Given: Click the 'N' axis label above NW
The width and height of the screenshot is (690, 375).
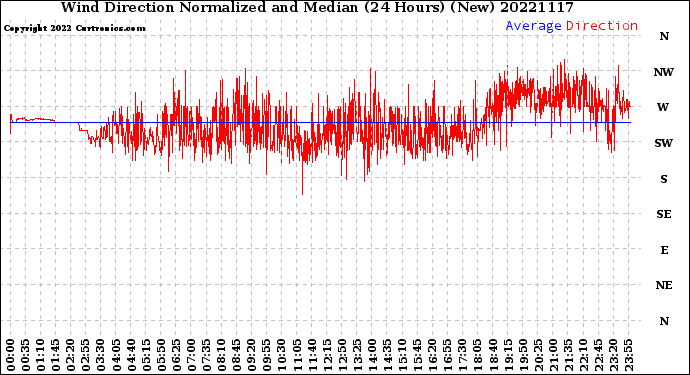Looking at the screenshot, I should (664, 36).
